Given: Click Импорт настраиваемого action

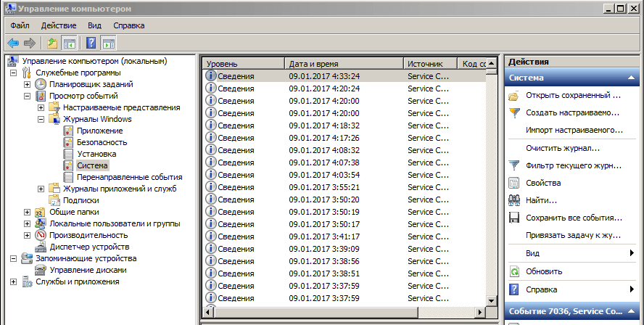Looking at the screenshot, I should click(x=574, y=131).
